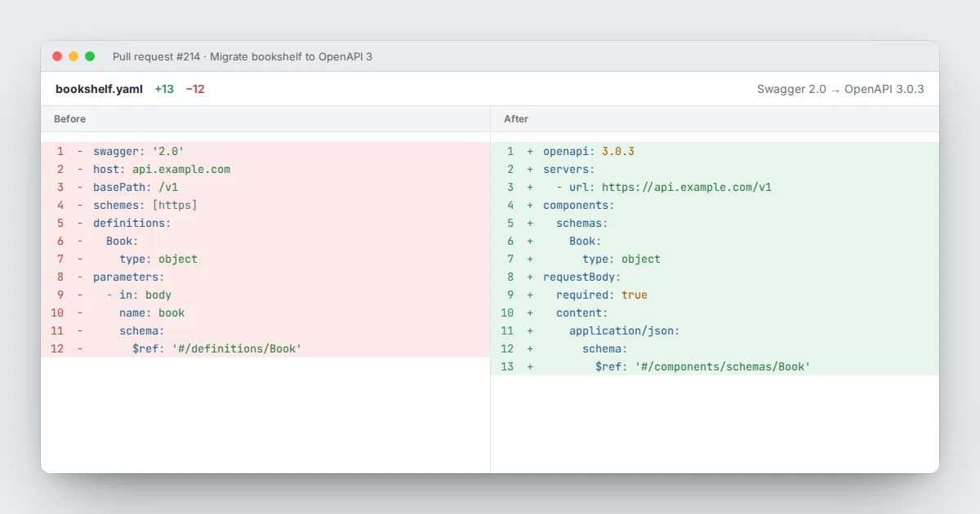This screenshot has height=514, width=980.
Task: Select added line 'application/json:'
Action: [715, 331]
